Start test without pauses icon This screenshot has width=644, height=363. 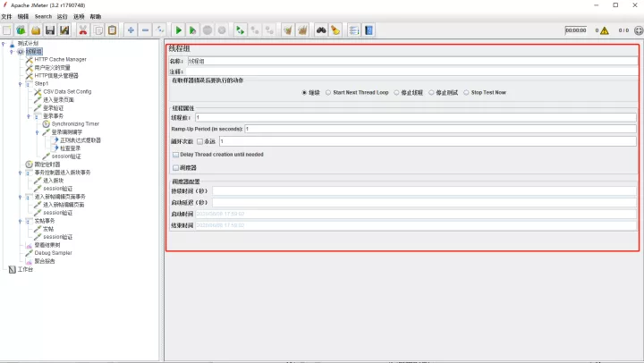192,30
